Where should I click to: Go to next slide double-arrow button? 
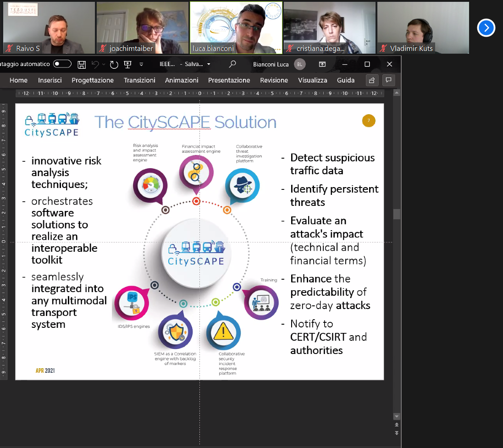coord(397,433)
